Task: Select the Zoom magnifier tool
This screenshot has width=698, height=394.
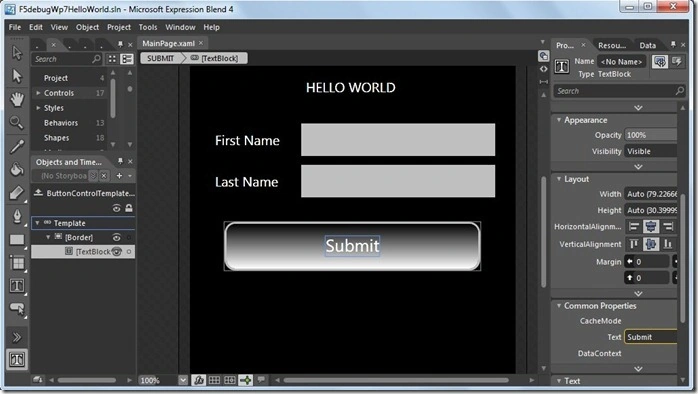Action: pyautogui.click(x=17, y=122)
